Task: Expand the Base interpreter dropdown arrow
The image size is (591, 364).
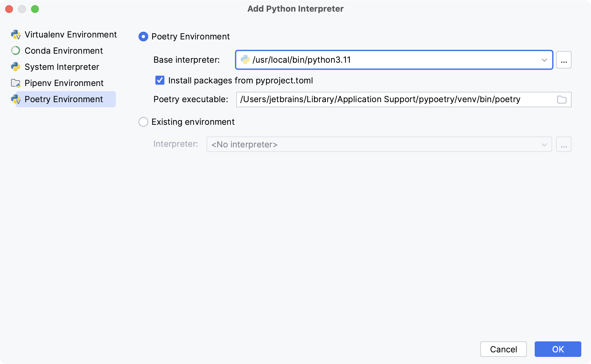Action: click(544, 60)
